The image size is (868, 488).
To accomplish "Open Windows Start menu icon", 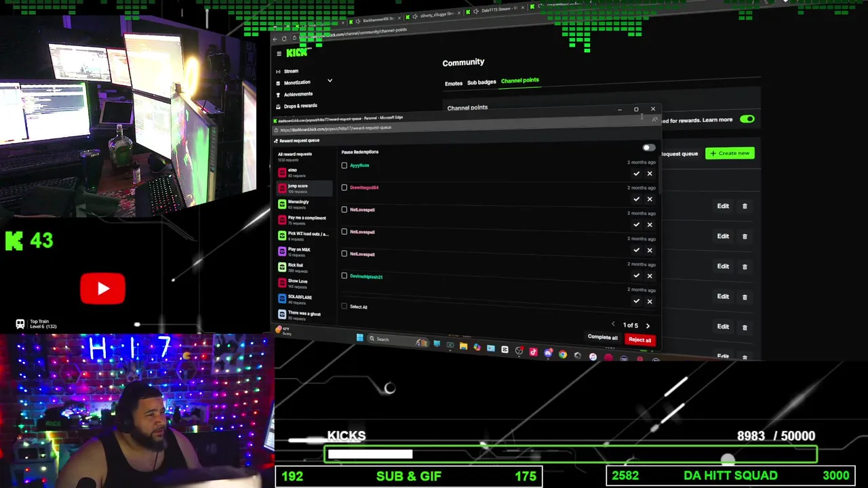I will click(359, 338).
